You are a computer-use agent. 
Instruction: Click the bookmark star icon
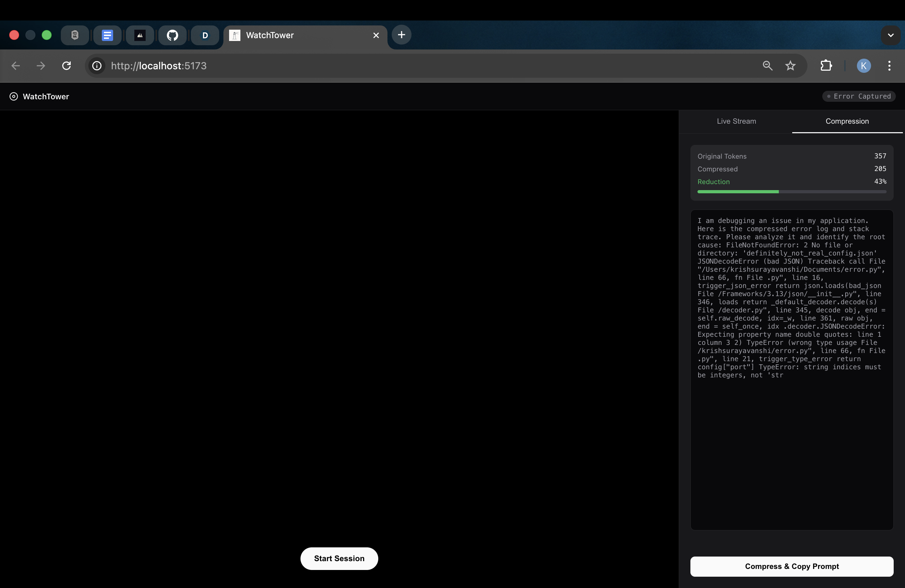pos(790,66)
